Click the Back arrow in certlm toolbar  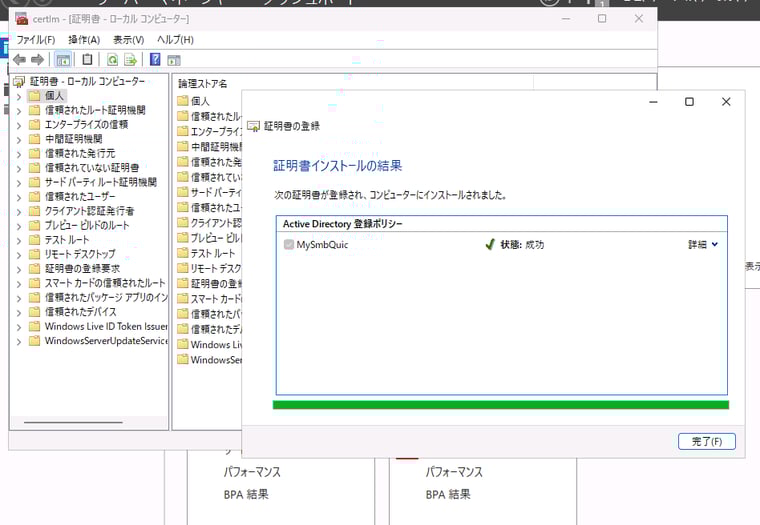point(19,60)
